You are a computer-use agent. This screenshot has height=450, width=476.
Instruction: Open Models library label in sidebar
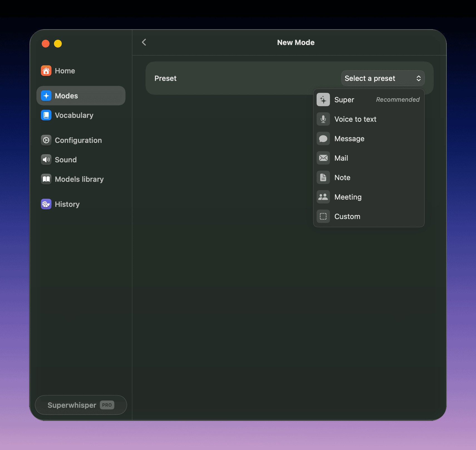[x=79, y=179]
